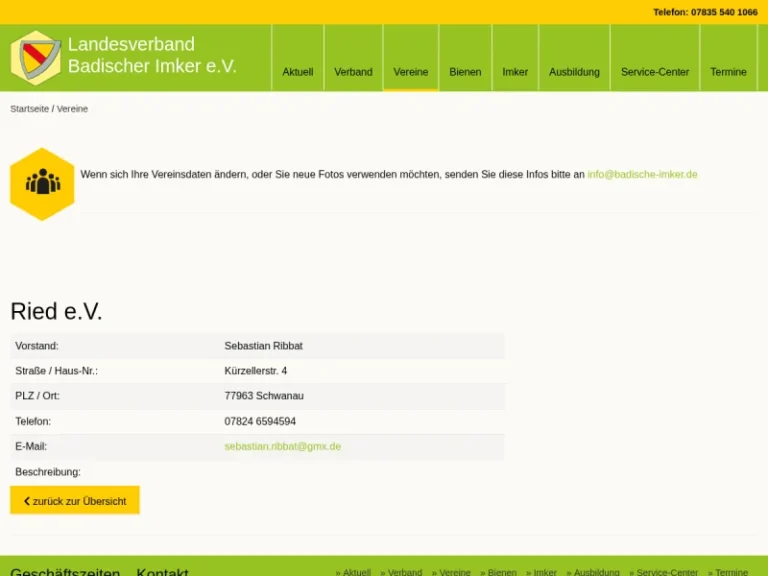Email info@badische-imker.de via link
The height and width of the screenshot is (576, 768).
point(642,174)
